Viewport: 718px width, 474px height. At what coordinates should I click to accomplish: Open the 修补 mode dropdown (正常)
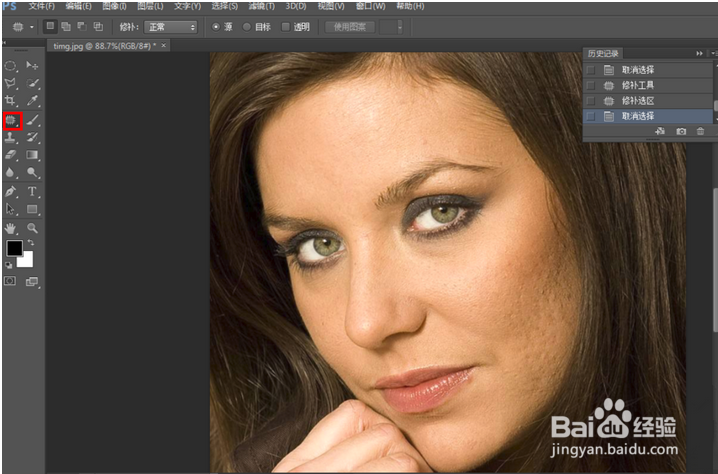coord(171,27)
